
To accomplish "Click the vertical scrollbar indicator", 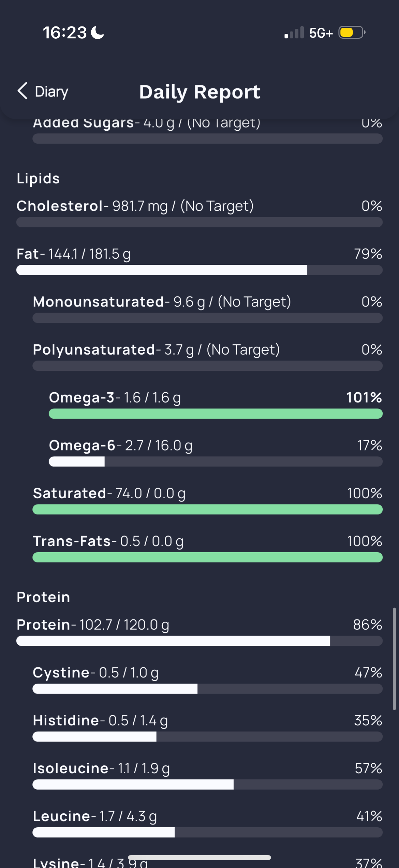I will pyautogui.click(x=394, y=659).
